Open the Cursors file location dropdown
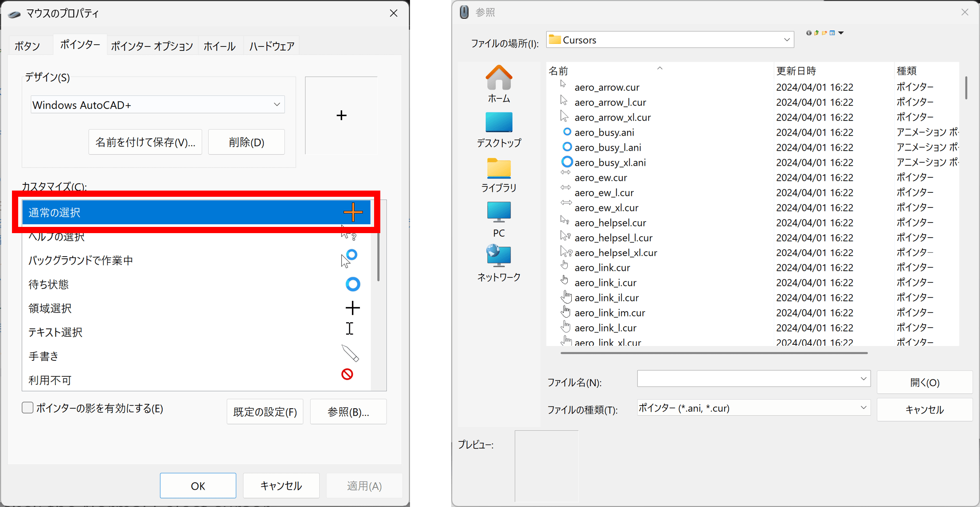 click(786, 40)
